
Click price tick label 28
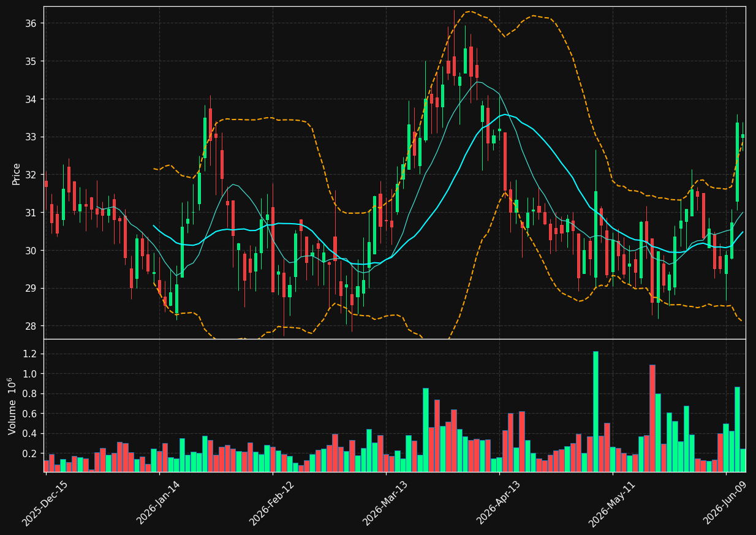click(32, 326)
